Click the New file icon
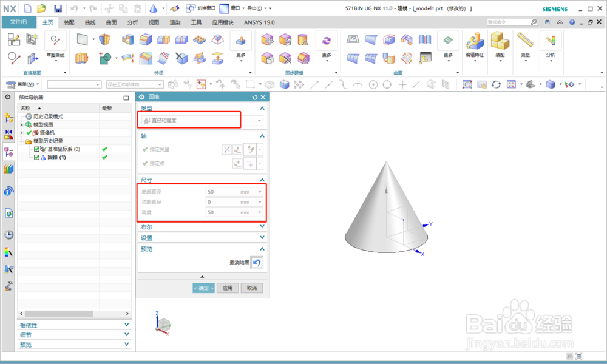The image size is (607, 364). click(x=27, y=8)
